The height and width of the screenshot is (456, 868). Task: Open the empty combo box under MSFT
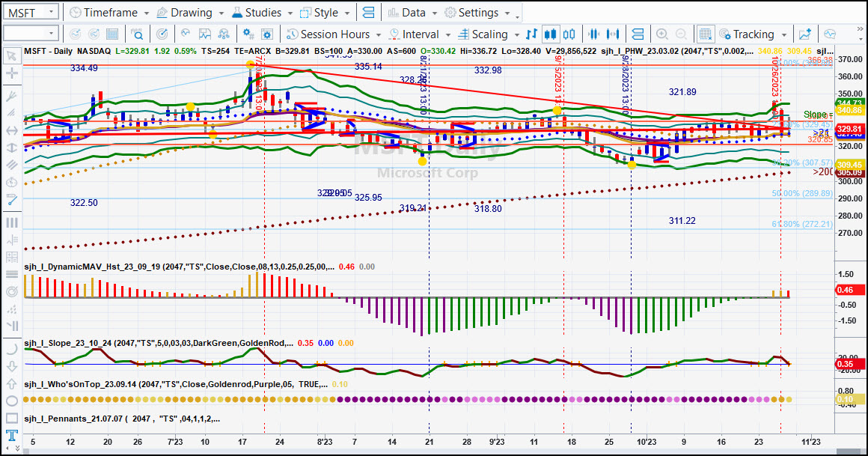point(31,34)
